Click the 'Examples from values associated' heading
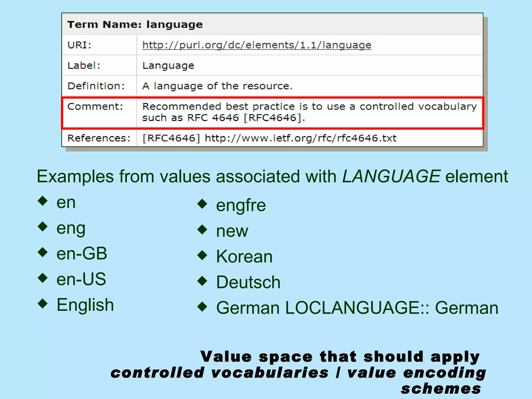The width and height of the screenshot is (532, 399). pyautogui.click(x=272, y=177)
